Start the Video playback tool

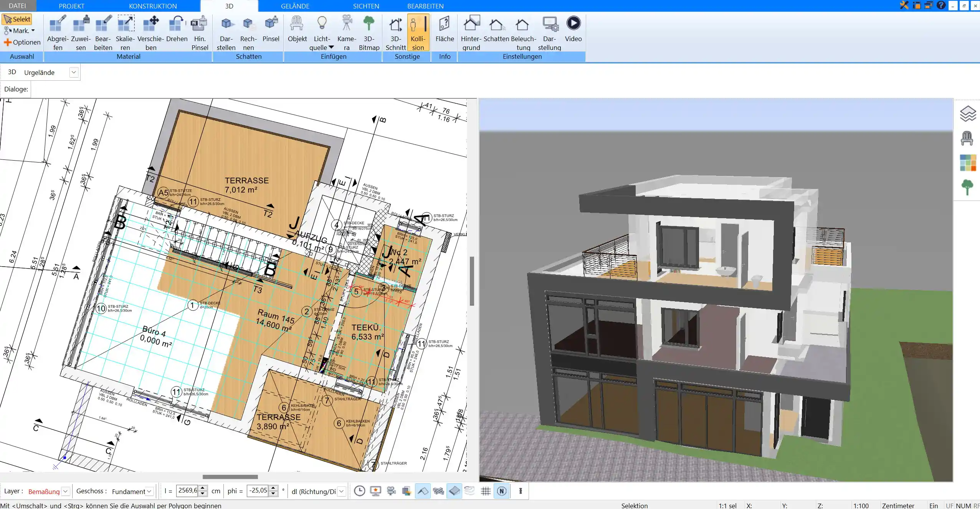click(573, 29)
